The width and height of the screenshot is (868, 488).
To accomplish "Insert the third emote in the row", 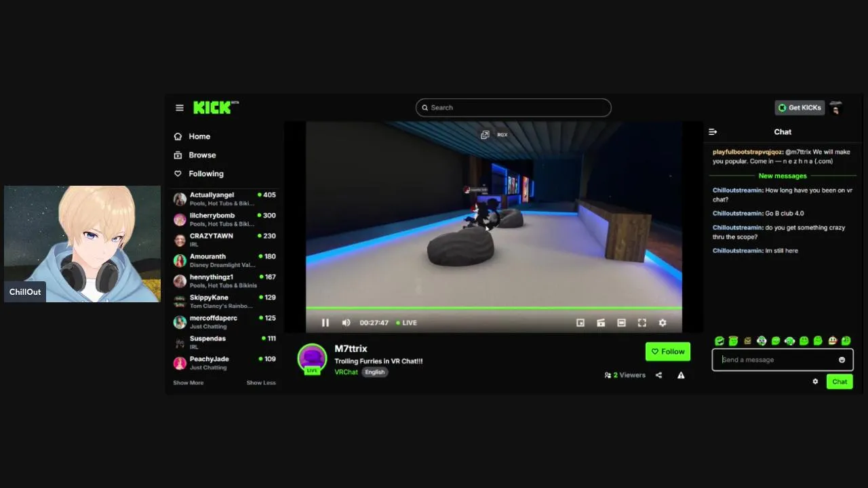I will tap(747, 341).
